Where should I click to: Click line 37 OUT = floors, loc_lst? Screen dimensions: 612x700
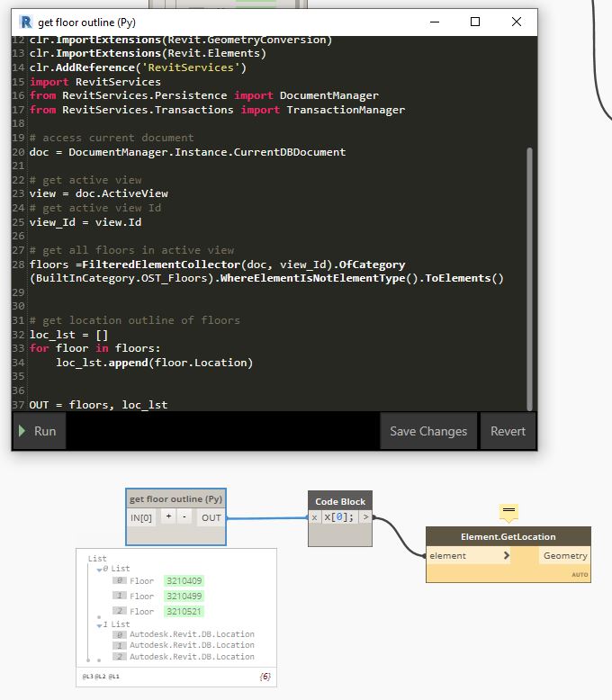point(98,405)
